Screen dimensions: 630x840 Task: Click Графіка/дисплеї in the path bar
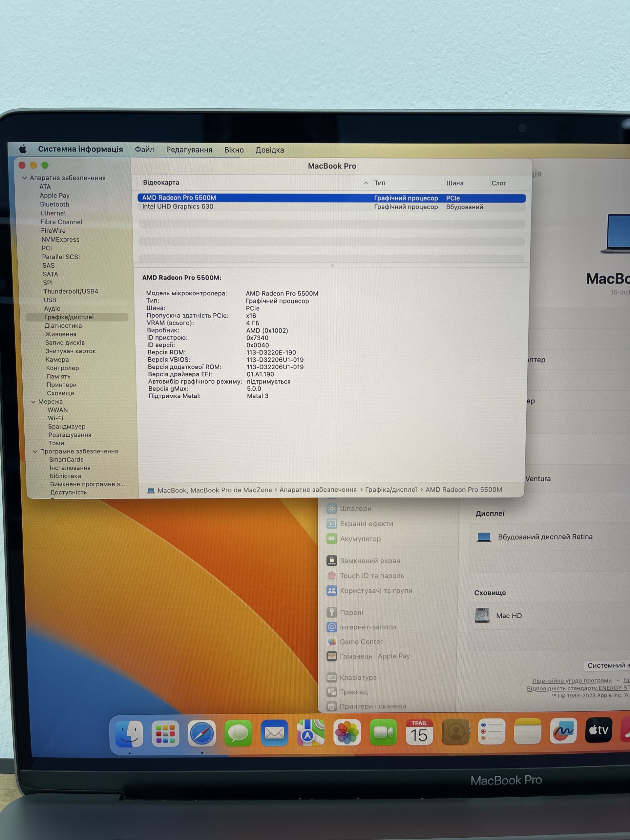coord(391,490)
